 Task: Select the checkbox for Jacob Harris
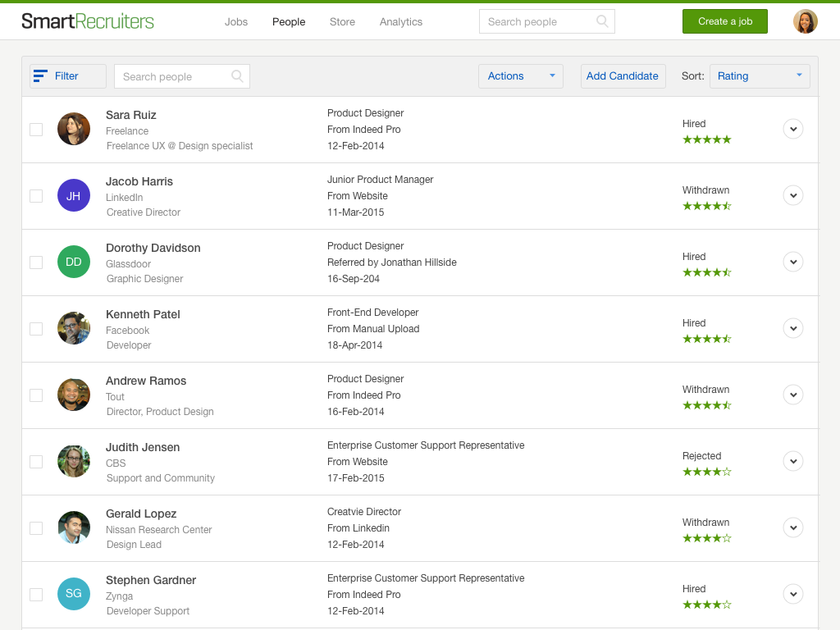coord(36,196)
